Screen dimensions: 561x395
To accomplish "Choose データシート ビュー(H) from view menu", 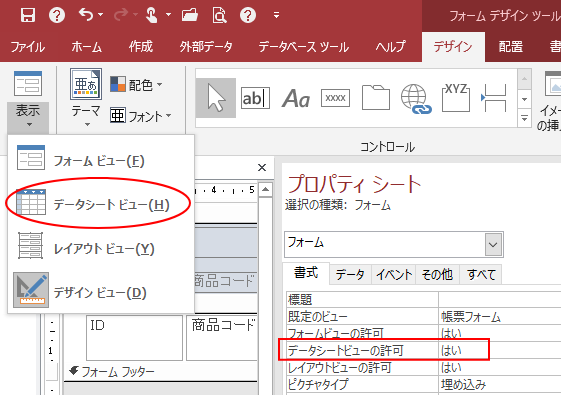I will click(101, 204).
